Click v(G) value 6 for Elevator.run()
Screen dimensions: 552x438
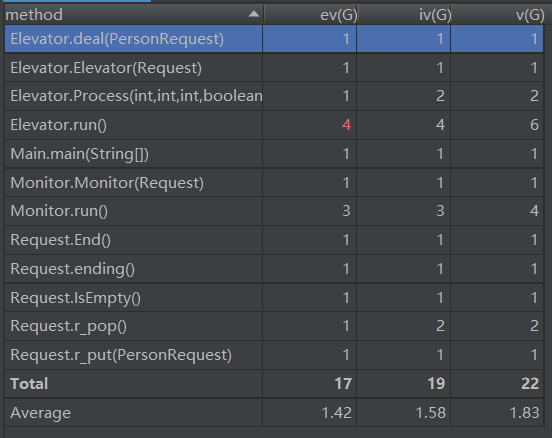click(x=534, y=125)
